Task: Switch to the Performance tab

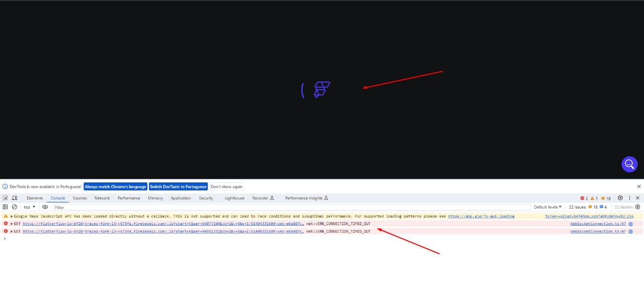Action: [129, 198]
